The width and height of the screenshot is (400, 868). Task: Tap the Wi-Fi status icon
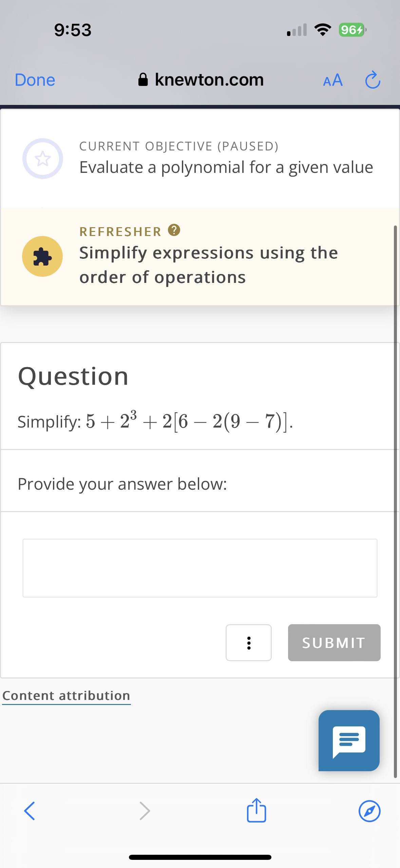pyautogui.click(x=323, y=30)
